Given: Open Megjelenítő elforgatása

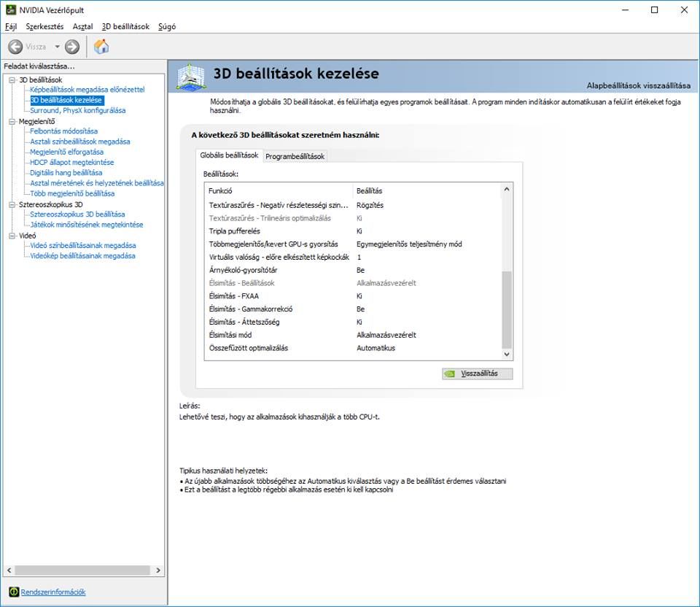Looking at the screenshot, I should pyautogui.click(x=66, y=152).
